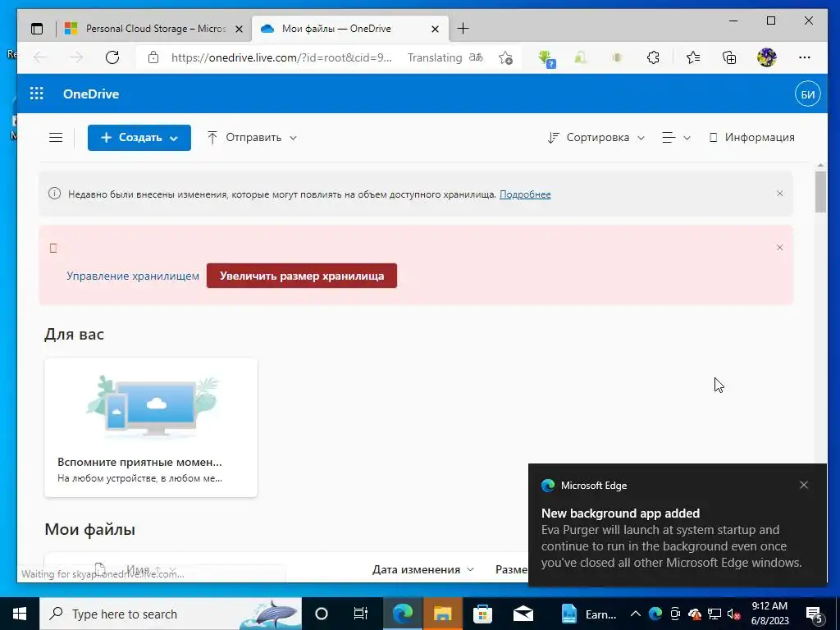Open the БИ account avatar menu
Image resolution: width=840 pixels, height=630 pixels.
807,94
